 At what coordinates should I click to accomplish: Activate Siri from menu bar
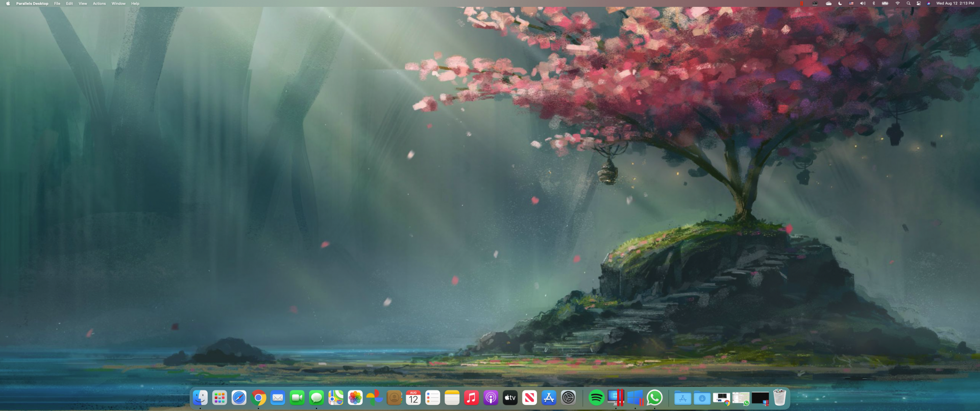tap(929, 3)
